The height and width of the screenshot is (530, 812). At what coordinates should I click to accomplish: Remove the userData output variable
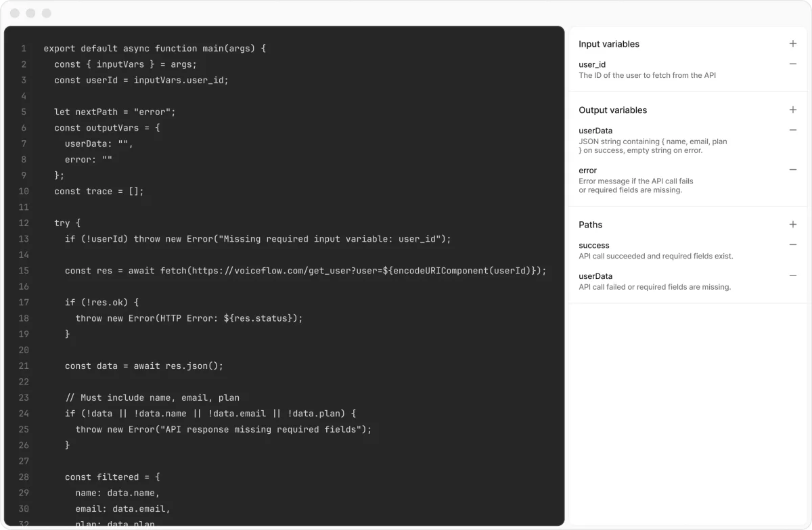[792, 131]
